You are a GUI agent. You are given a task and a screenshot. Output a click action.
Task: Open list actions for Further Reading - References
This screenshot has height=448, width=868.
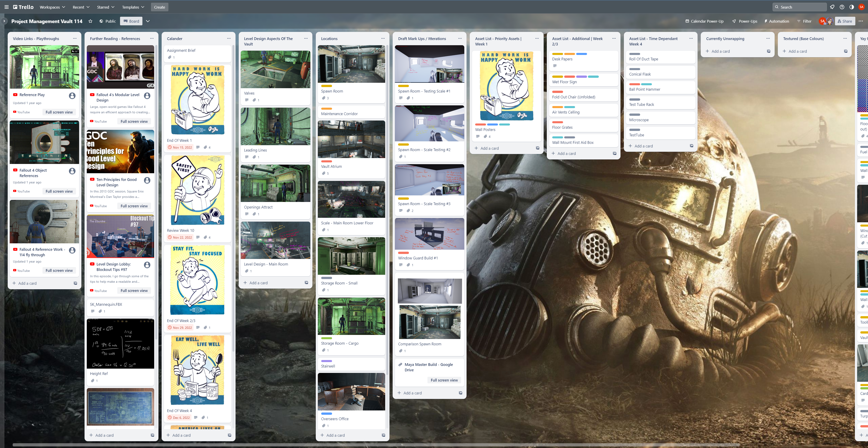click(152, 38)
